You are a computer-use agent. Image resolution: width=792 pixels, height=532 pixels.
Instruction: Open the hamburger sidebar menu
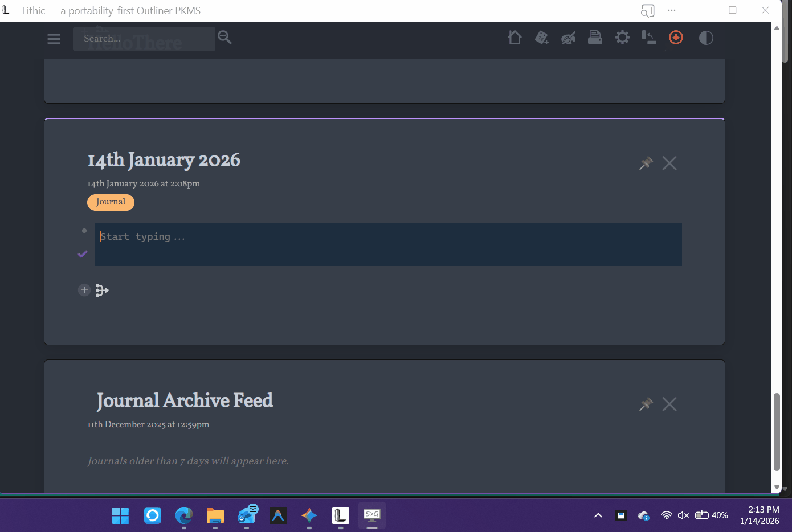[x=54, y=39]
